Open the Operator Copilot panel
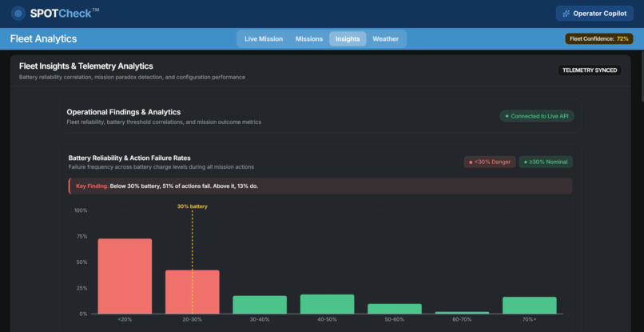The height and width of the screenshot is (332, 644). 594,14
